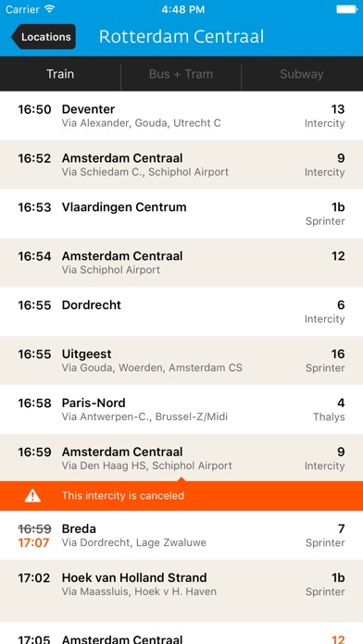Tap the Rotterdam Centraal header title
Viewport: 363px width, 644px height.
181,37
